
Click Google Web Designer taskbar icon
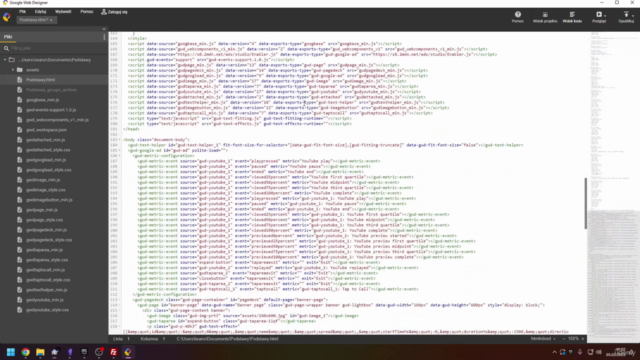coord(128,352)
